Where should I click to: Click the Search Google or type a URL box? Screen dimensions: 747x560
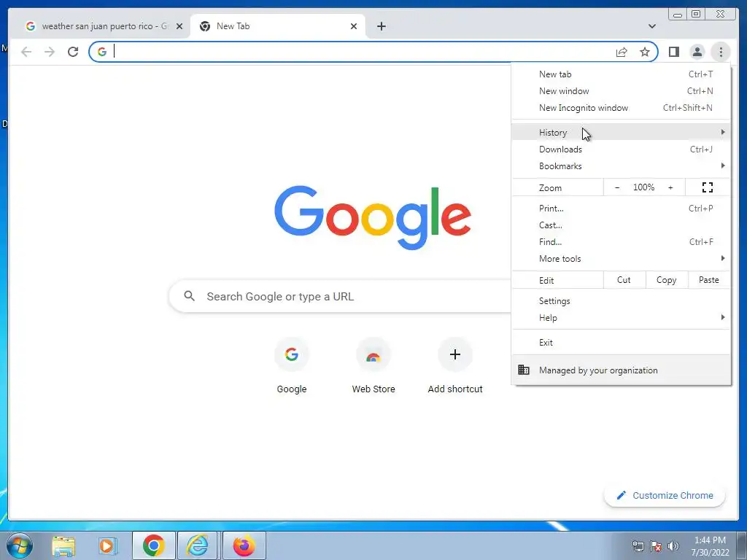(340, 296)
